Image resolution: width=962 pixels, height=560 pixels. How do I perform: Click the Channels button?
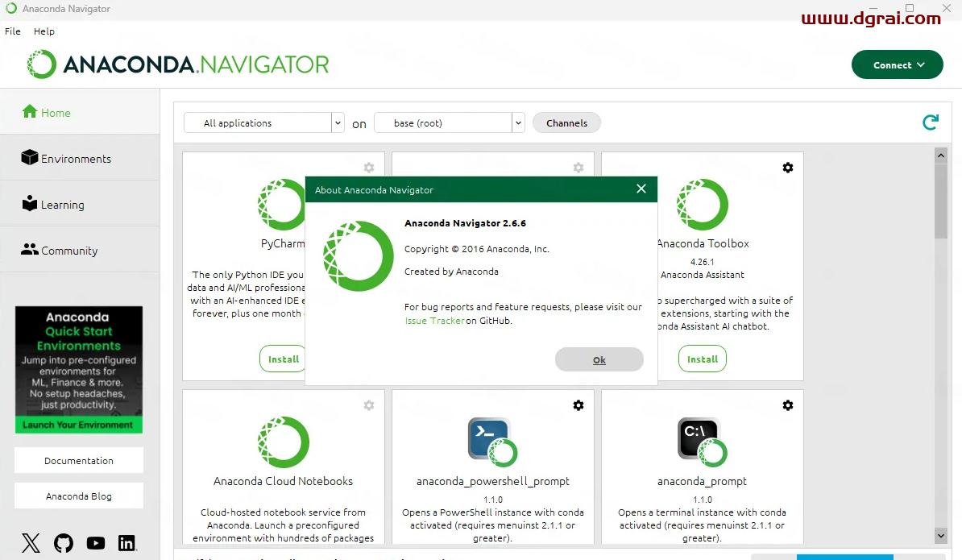567,122
